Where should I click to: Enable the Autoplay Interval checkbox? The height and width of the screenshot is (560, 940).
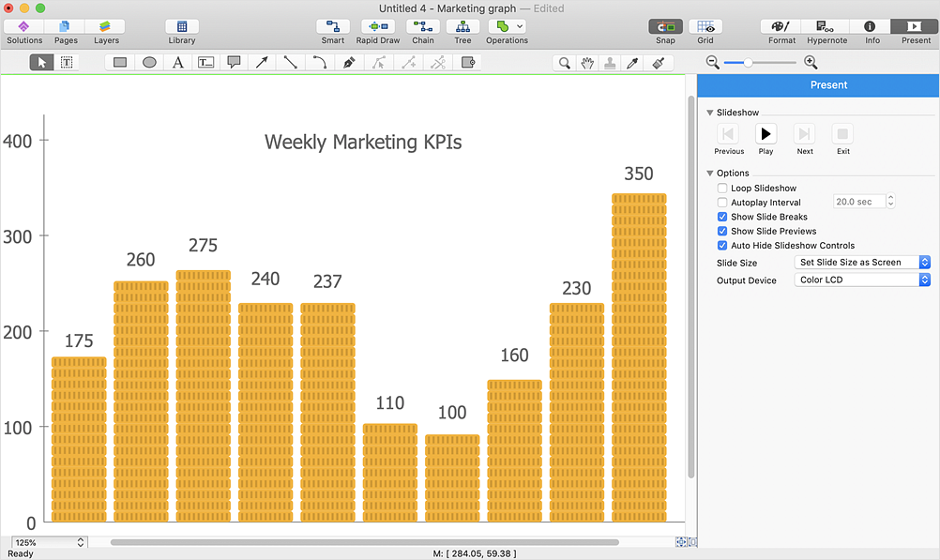(722, 203)
